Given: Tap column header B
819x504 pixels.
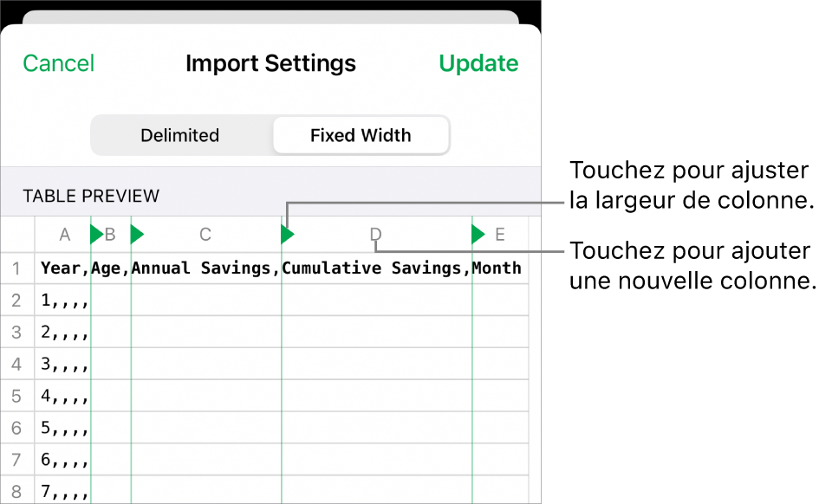Looking at the screenshot, I should 111,234.
